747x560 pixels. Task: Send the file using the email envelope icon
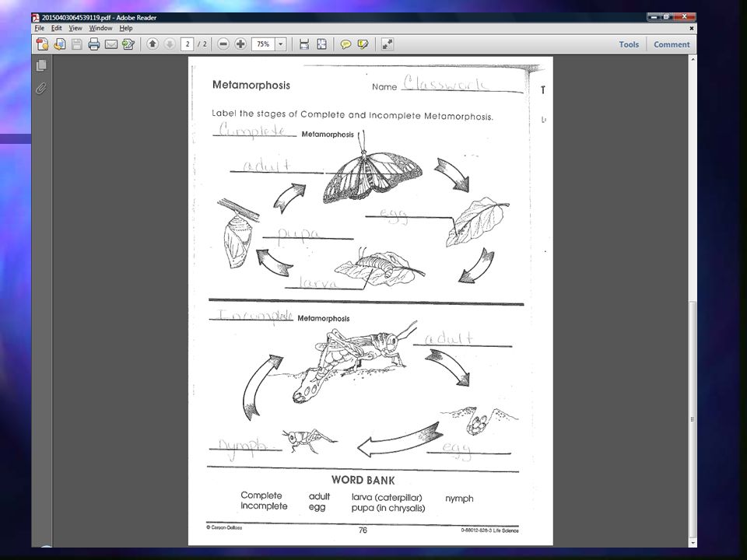(x=111, y=44)
